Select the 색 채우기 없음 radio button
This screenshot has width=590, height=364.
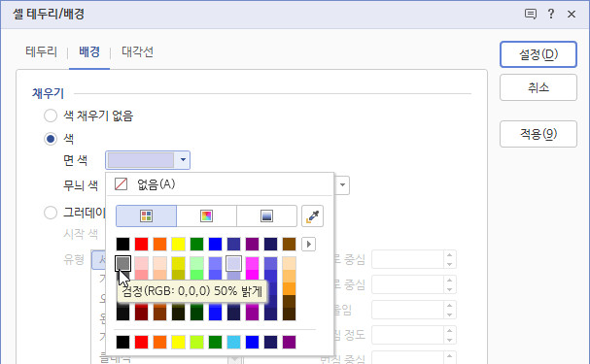coord(51,116)
